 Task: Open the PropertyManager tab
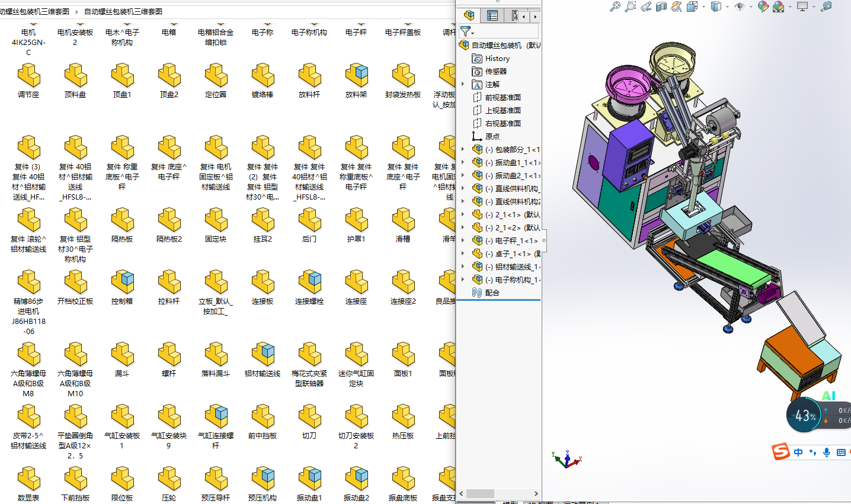click(492, 16)
